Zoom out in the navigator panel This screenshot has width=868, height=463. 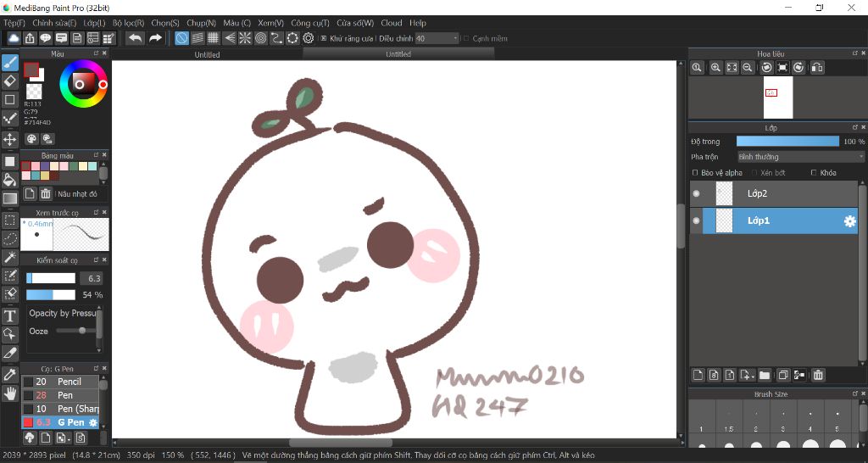(748, 68)
